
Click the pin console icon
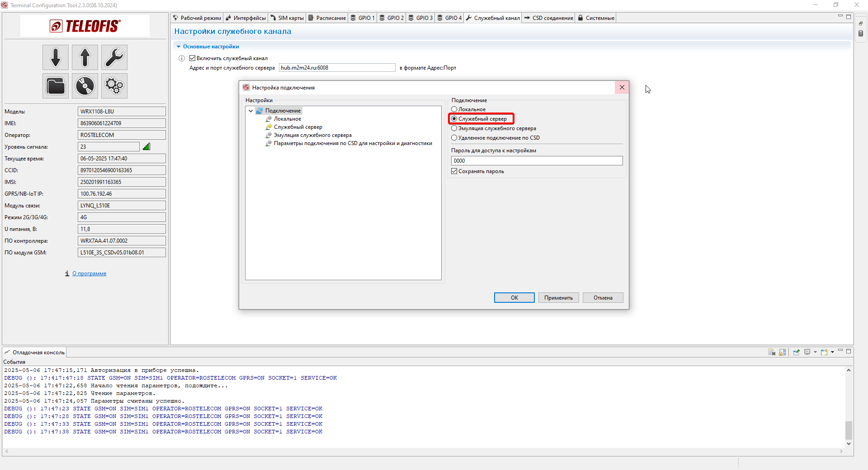[x=797, y=352]
